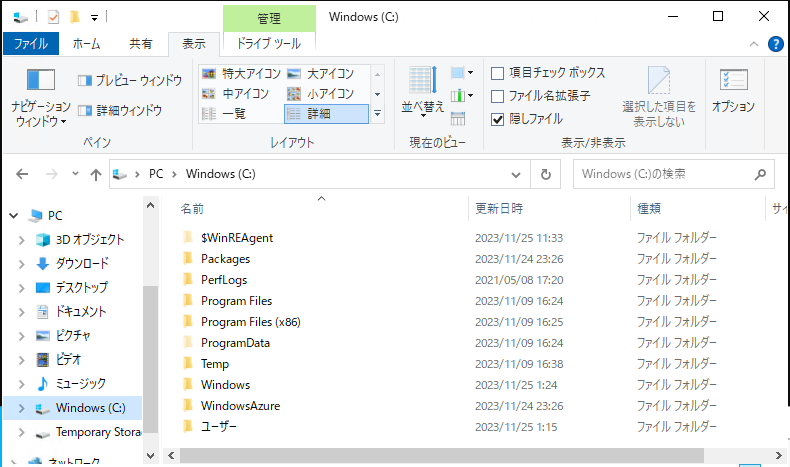Select the hidden ProgramData folder
The height and width of the screenshot is (467, 790).
(x=235, y=343)
